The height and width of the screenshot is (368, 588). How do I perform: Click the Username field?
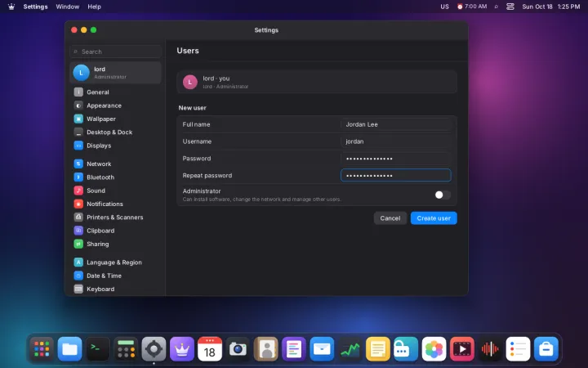pyautogui.click(x=395, y=141)
